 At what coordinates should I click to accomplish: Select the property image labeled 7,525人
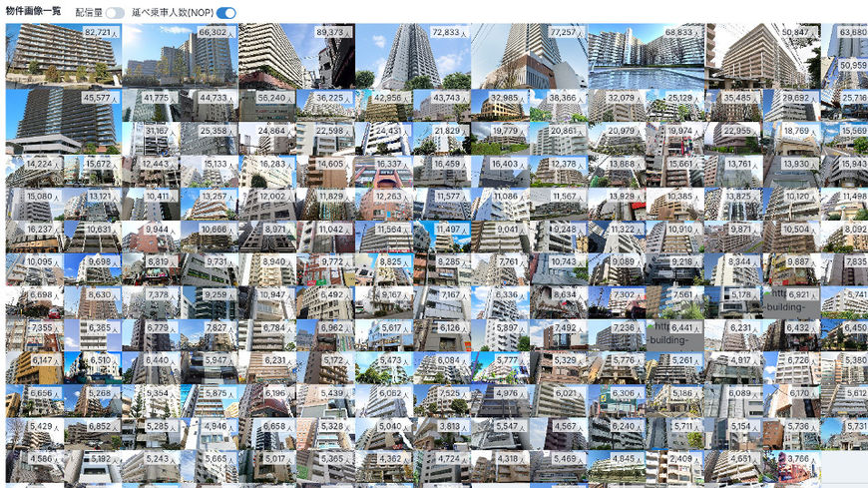[442, 400]
